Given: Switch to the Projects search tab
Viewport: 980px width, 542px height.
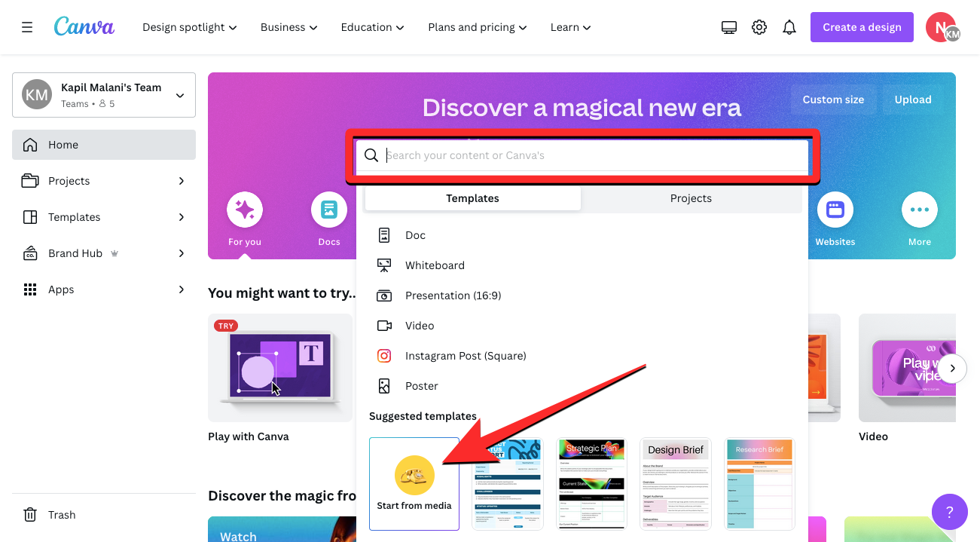Looking at the screenshot, I should pos(691,198).
